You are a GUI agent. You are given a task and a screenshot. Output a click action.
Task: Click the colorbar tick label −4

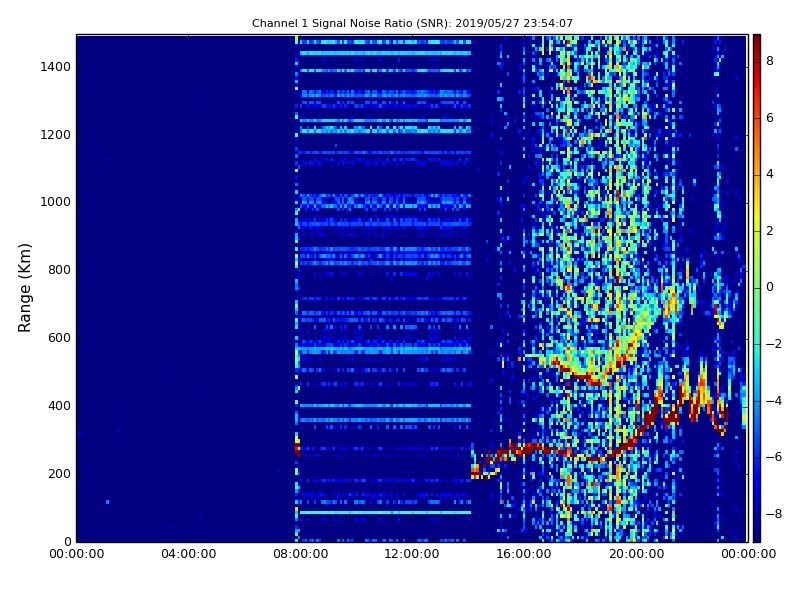coord(773,401)
